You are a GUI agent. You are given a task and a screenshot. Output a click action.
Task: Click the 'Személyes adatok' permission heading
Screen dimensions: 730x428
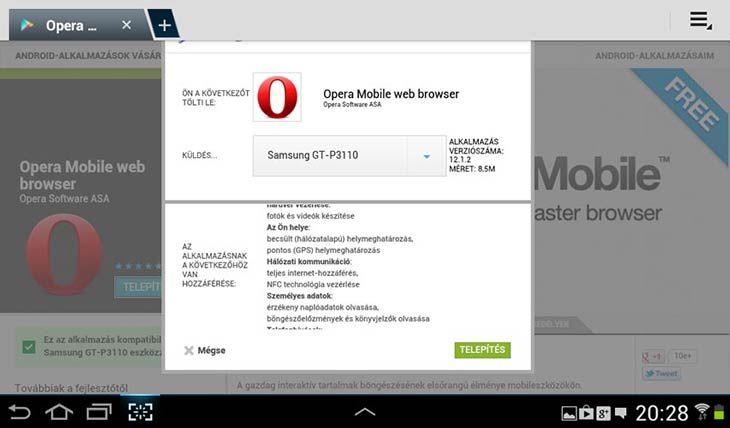pyautogui.click(x=300, y=296)
